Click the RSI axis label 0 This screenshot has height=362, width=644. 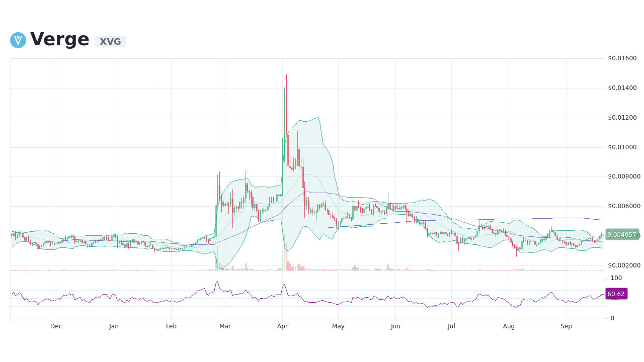coord(612,318)
